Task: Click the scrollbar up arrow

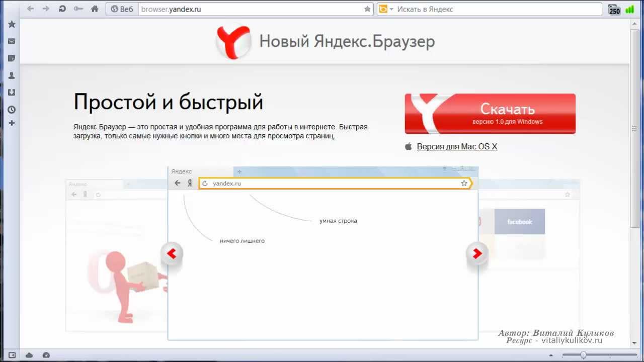Action: pyautogui.click(x=634, y=24)
